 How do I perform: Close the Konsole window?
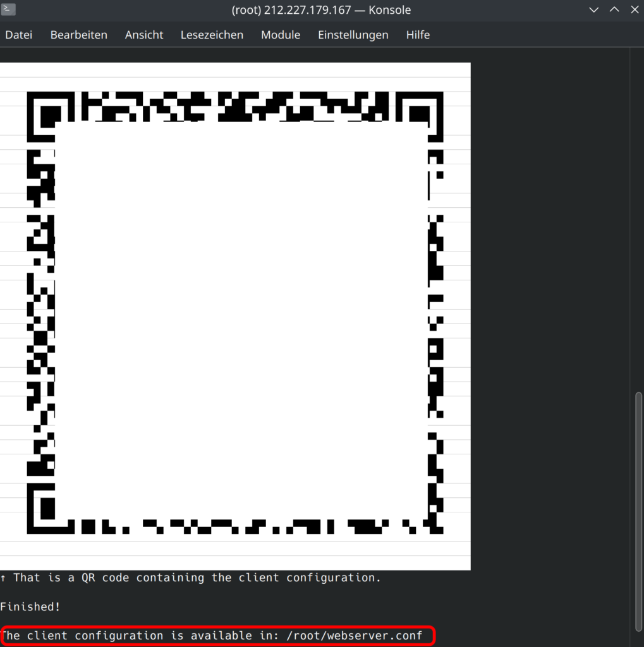(635, 10)
